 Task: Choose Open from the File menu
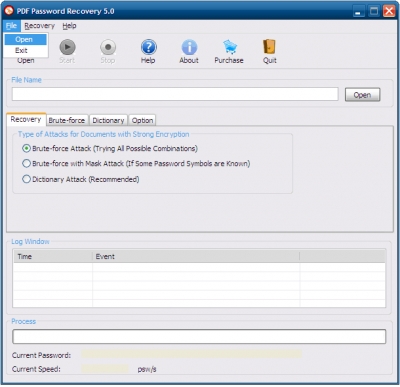click(25, 39)
